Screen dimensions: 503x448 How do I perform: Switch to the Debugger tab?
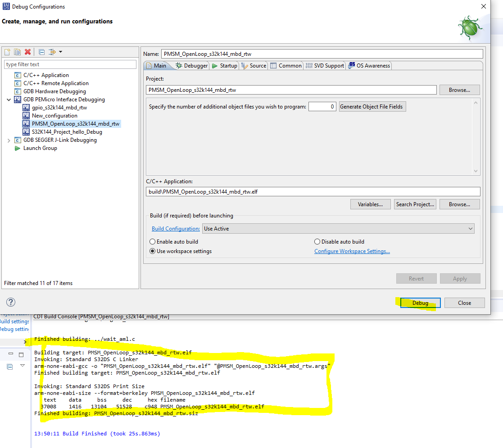193,65
